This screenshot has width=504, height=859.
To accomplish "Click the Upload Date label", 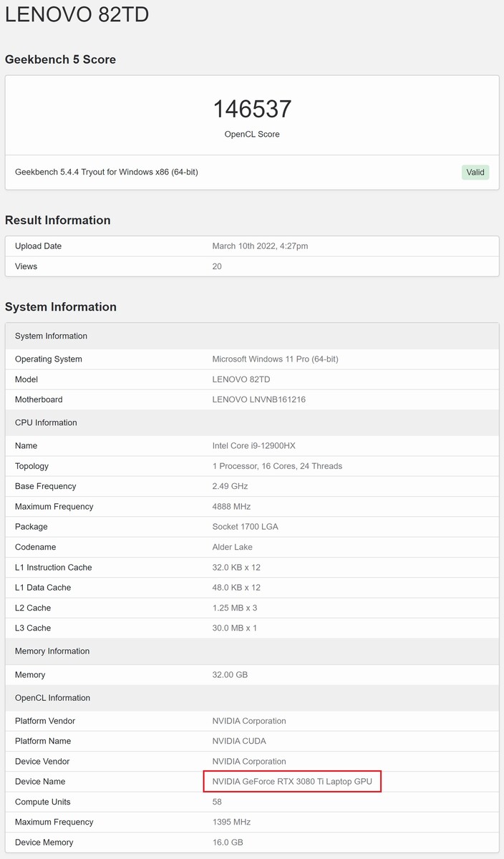I will (38, 246).
